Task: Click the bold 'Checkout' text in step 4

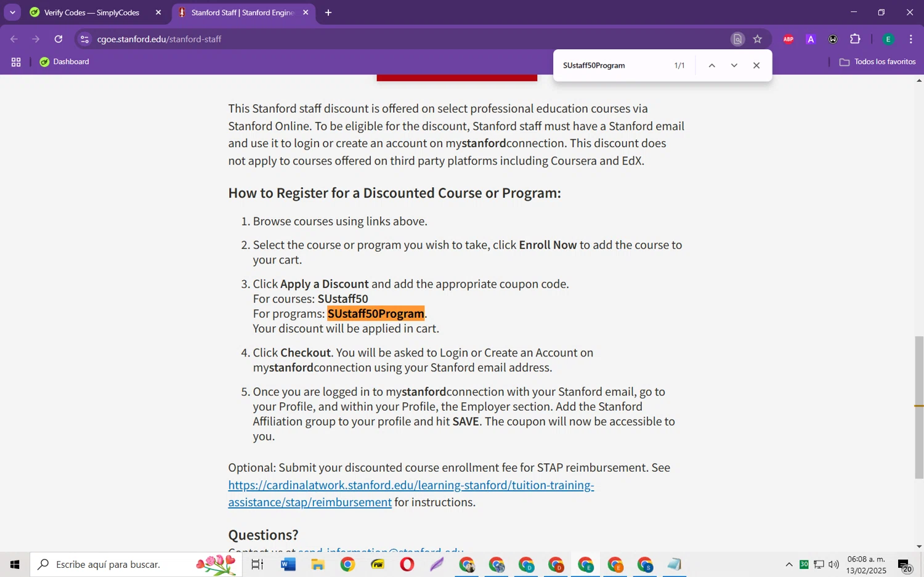Action: click(306, 353)
